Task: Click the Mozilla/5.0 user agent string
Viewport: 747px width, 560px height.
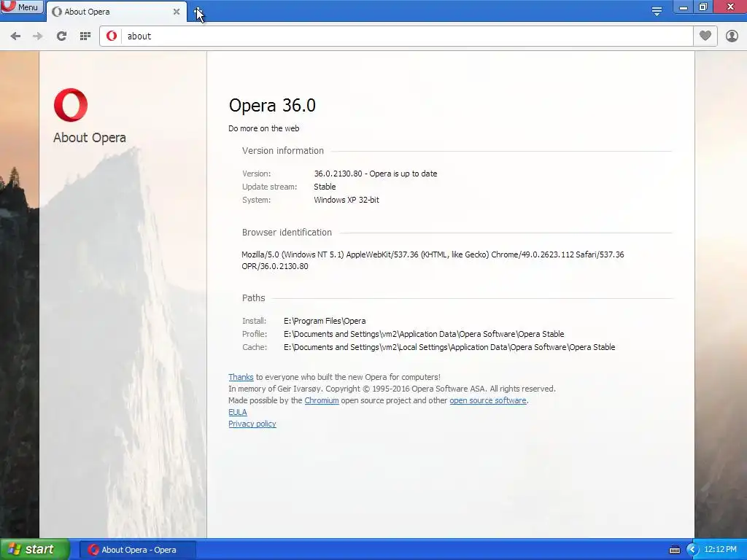Action: (433, 260)
